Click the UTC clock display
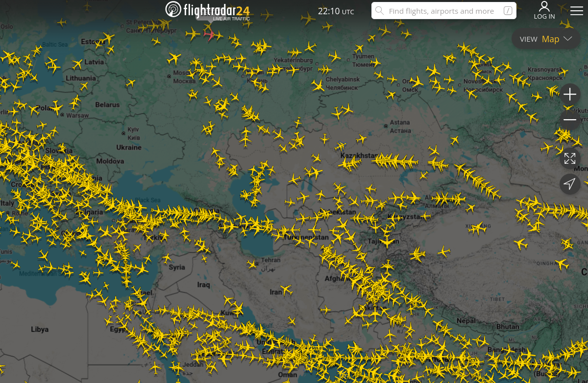 point(336,10)
